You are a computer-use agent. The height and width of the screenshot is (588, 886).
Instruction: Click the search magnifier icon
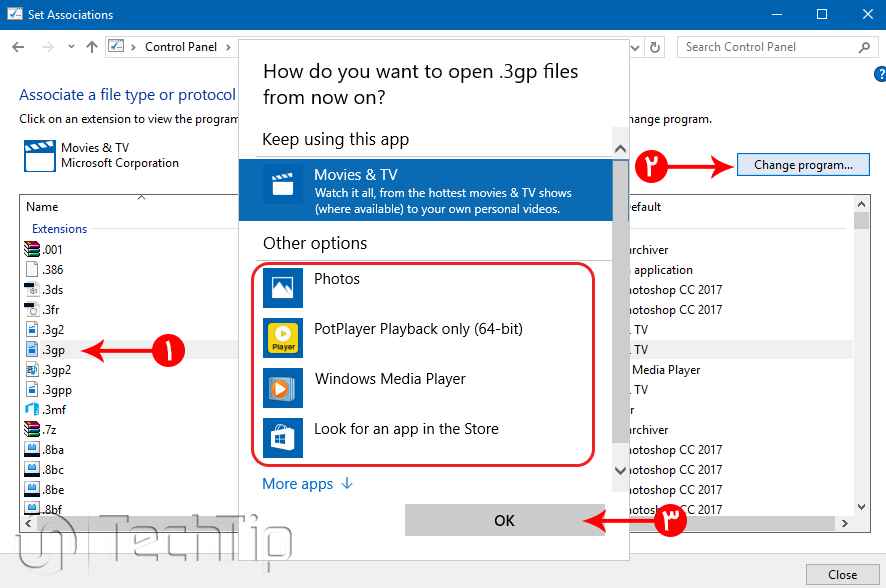tap(864, 47)
